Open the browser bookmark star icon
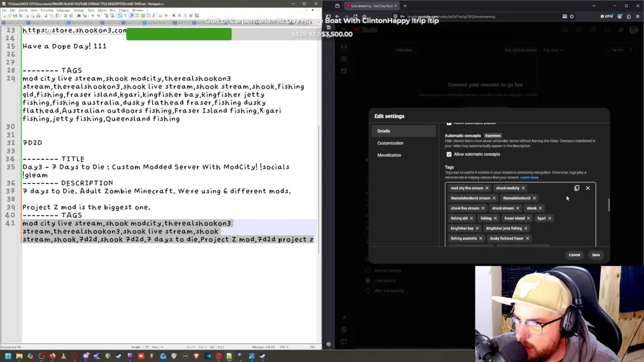This screenshot has height=362, width=644. tap(572, 17)
